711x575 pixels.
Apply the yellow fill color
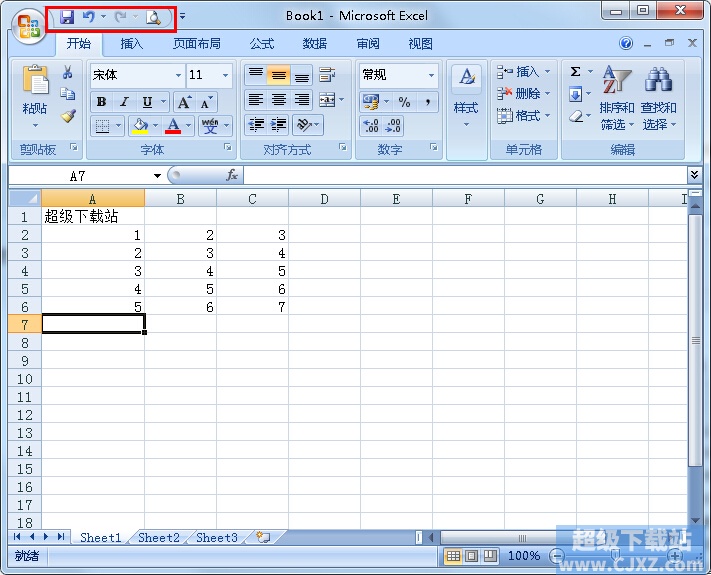point(140,126)
